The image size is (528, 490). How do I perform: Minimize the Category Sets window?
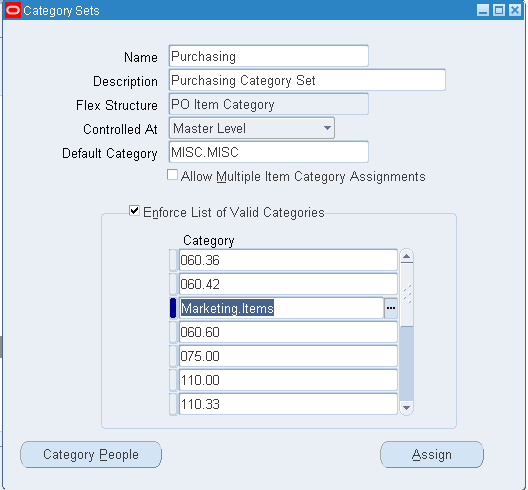483,10
